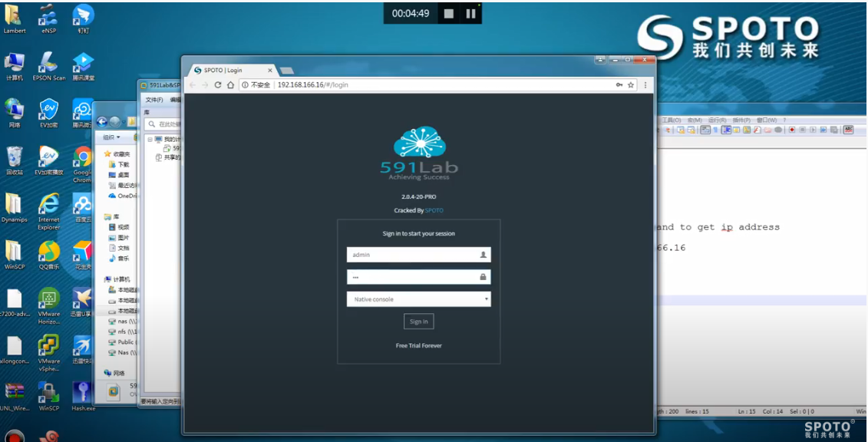868x442 pixels.
Task: Select 图片 under Explorer libraries
Action: pyautogui.click(x=119, y=237)
